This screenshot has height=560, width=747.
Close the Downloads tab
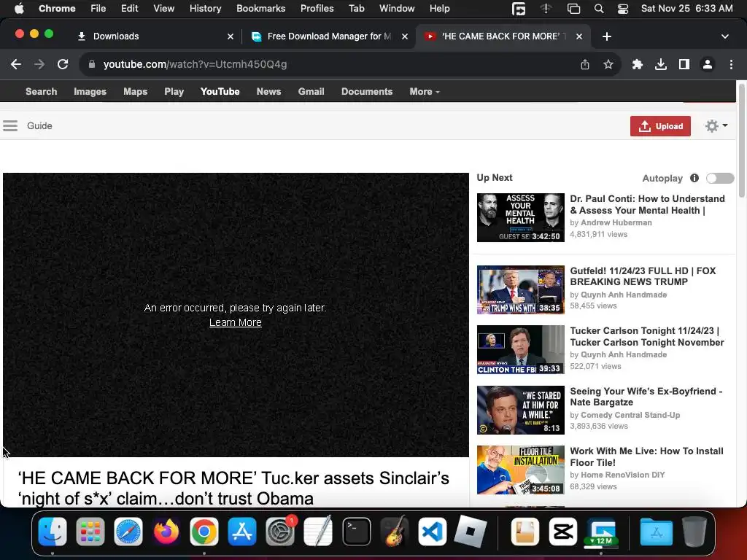tap(230, 36)
